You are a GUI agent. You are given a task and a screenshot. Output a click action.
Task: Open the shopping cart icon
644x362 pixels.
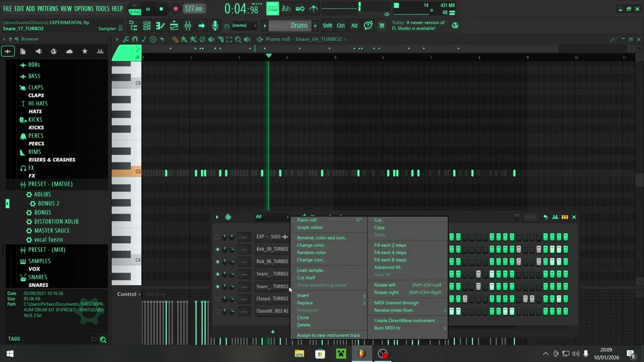coord(381,26)
